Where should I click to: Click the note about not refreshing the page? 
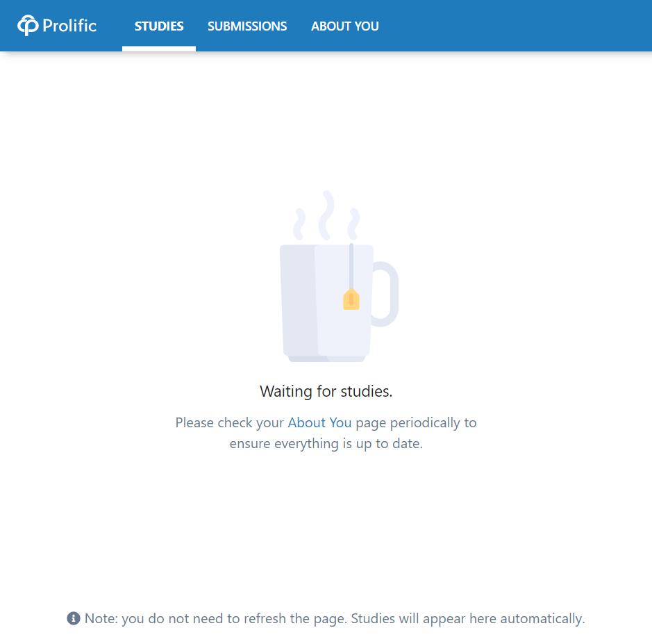pos(335,618)
